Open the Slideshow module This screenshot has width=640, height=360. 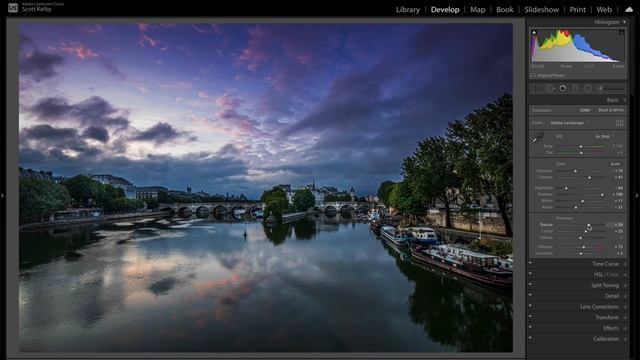coord(542,9)
